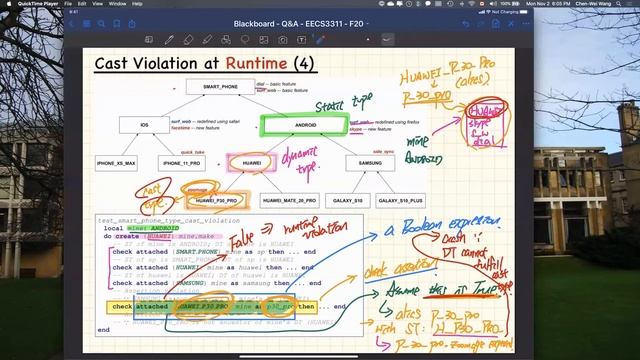Select the Camera tool

tap(282, 40)
